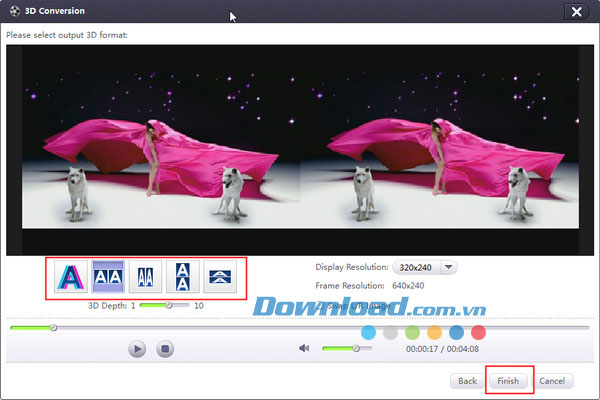This screenshot has width=600, height=400.
Task: Choose the Side-by-Side half-width 3D format
Action: pos(145,276)
